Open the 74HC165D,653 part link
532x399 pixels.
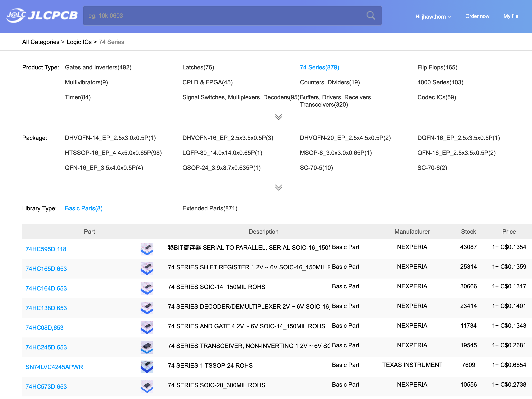click(x=46, y=269)
